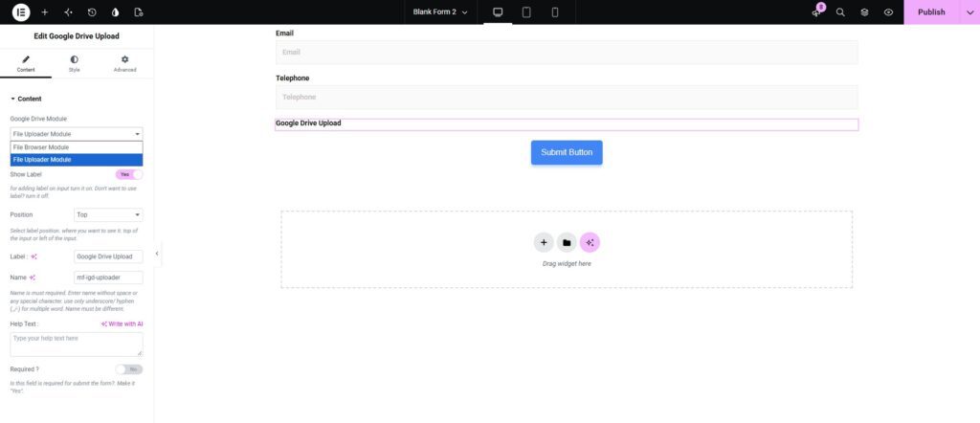Add new section with plus circle

[x=544, y=242]
